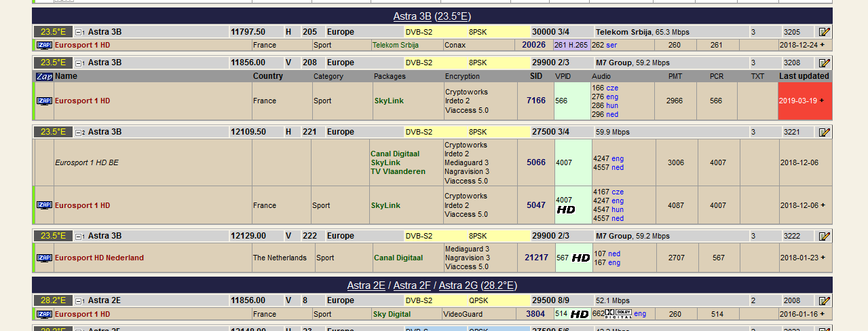This screenshot has width=868, height=331.
Task: Click the 'Encryption' column header
Action: click(462, 76)
